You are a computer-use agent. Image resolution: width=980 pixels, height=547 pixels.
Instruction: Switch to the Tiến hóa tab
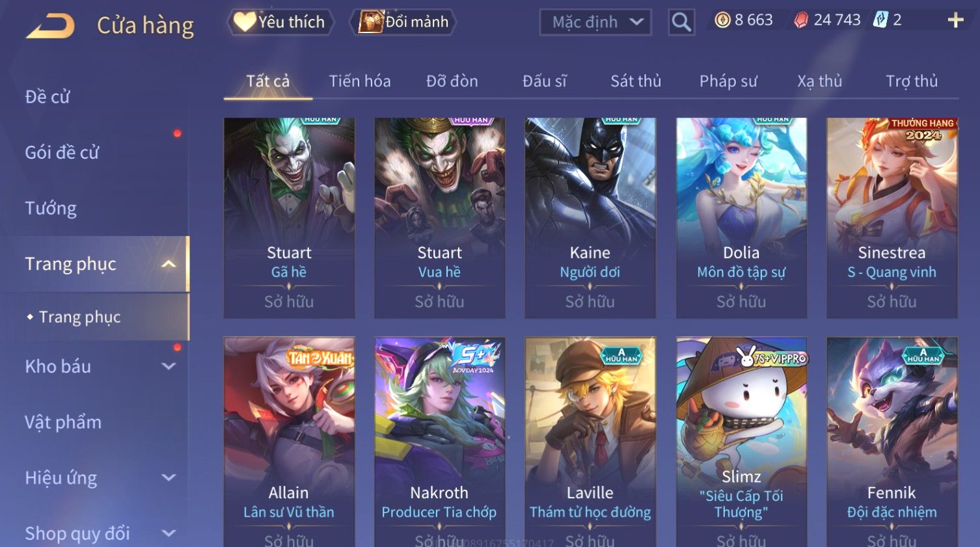(x=360, y=81)
